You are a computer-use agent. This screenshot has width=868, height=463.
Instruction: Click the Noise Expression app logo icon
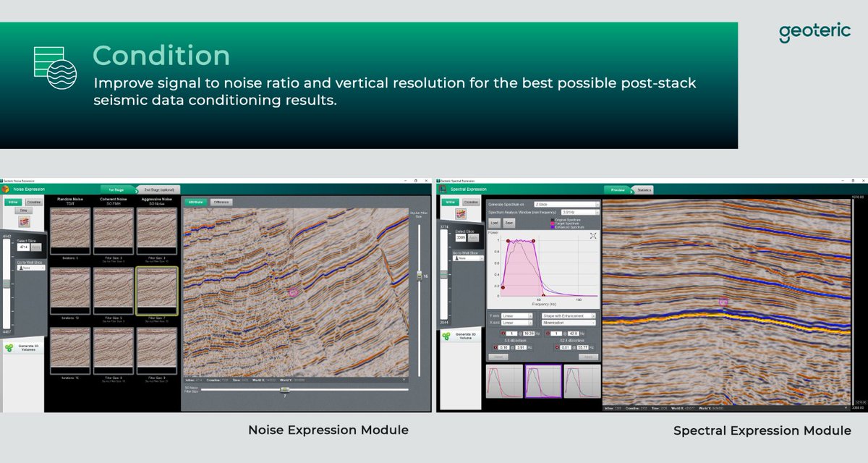[4, 189]
